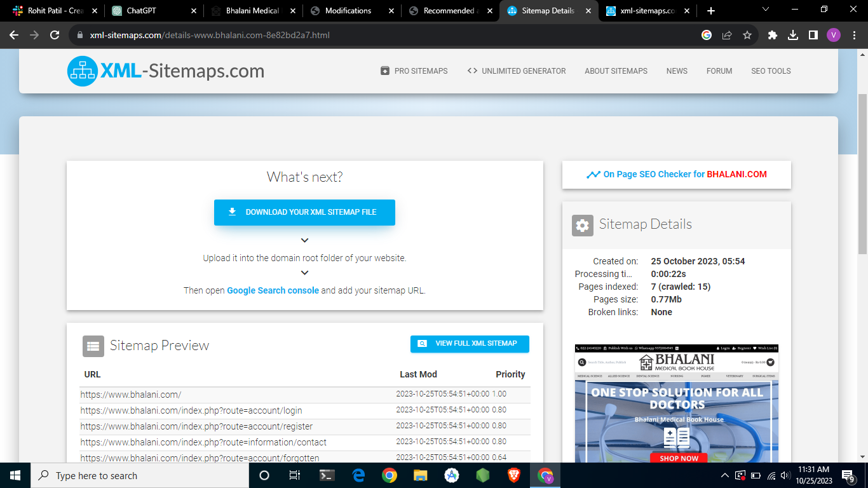Open Google Search console link
Viewport: 868px width, 488px height.
(273, 290)
